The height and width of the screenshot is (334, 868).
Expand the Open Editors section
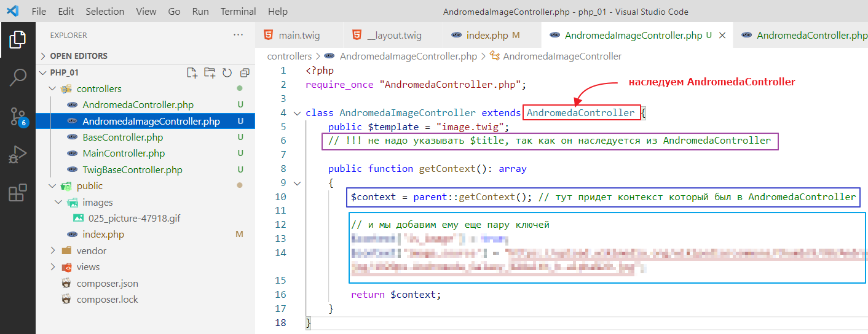point(78,56)
